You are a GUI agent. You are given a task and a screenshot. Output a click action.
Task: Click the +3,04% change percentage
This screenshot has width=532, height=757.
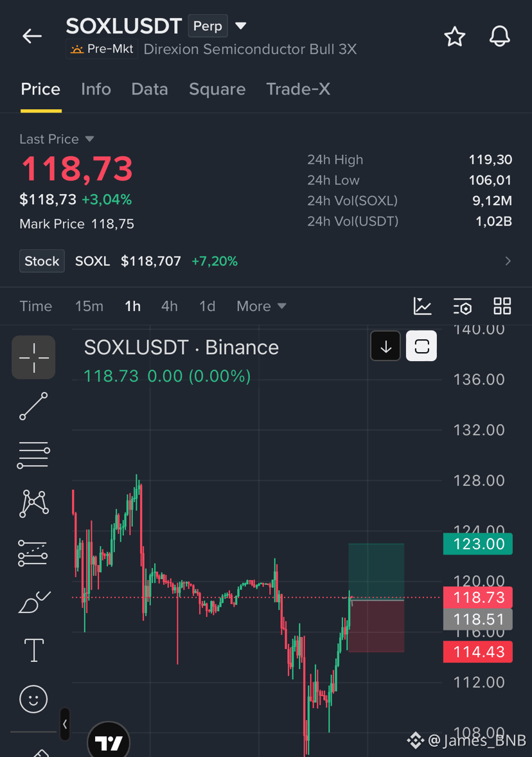point(107,199)
